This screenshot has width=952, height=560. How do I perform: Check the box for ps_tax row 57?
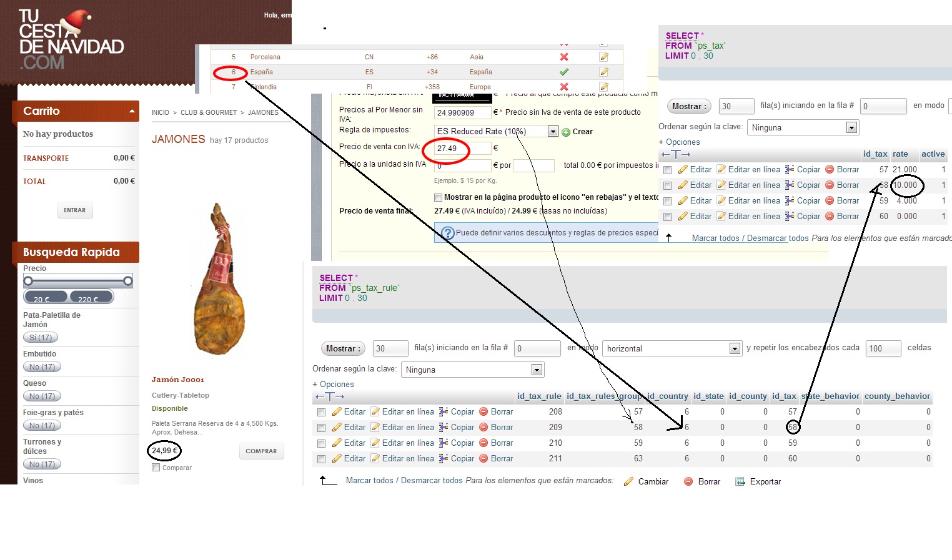pyautogui.click(x=667, y=170)
